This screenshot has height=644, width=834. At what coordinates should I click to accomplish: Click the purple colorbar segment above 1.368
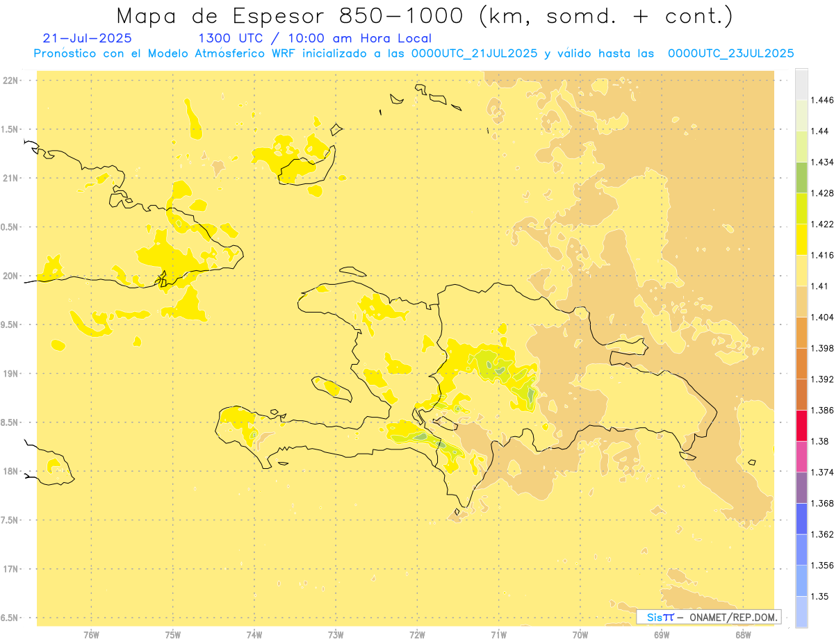click(801, 488)
